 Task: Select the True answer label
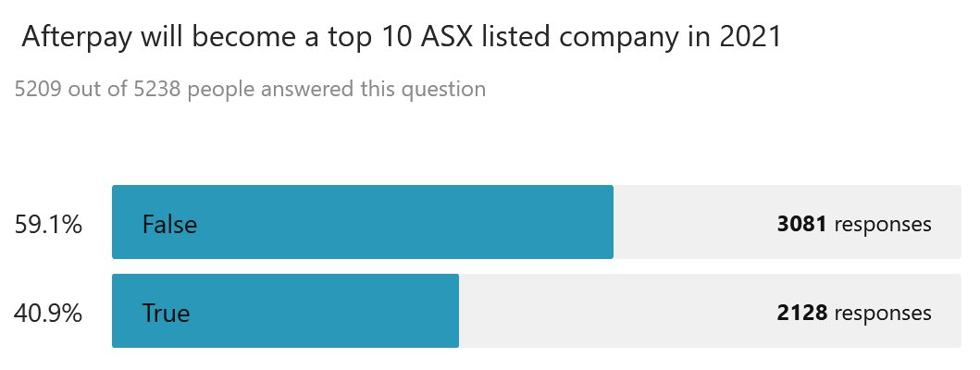pyautogui.click(x=166, y=313)
